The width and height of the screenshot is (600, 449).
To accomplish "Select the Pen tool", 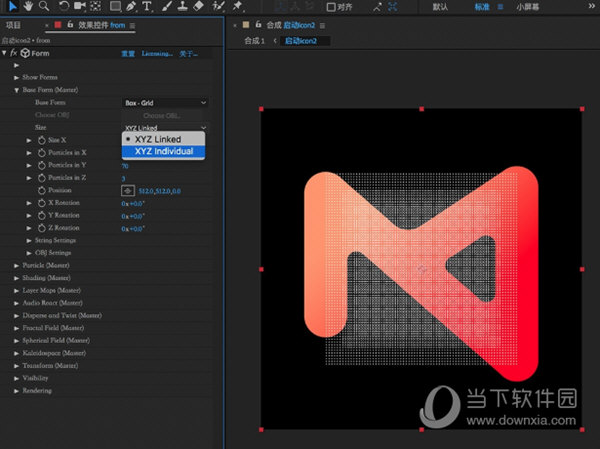I will [131, 6].
